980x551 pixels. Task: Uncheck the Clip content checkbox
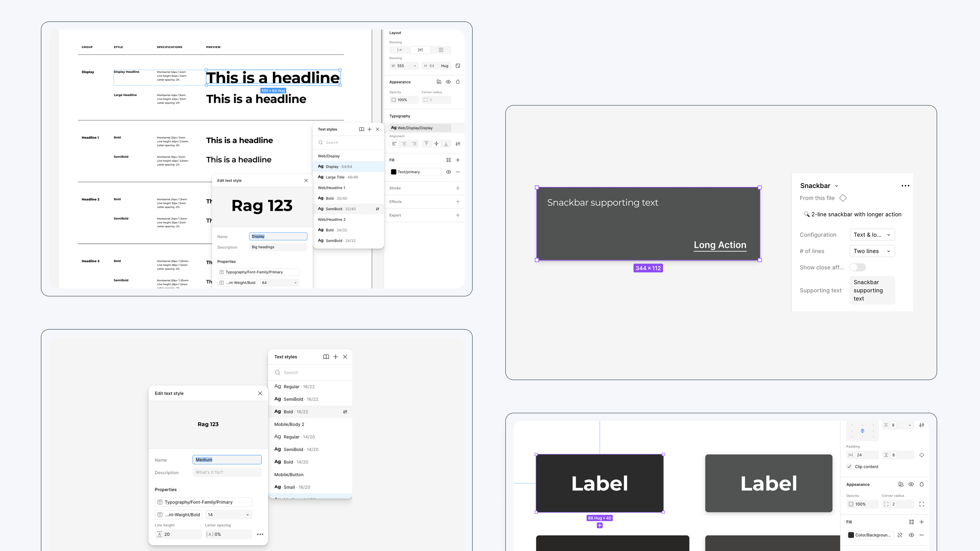pyautogui.click(x=849, y=466)
